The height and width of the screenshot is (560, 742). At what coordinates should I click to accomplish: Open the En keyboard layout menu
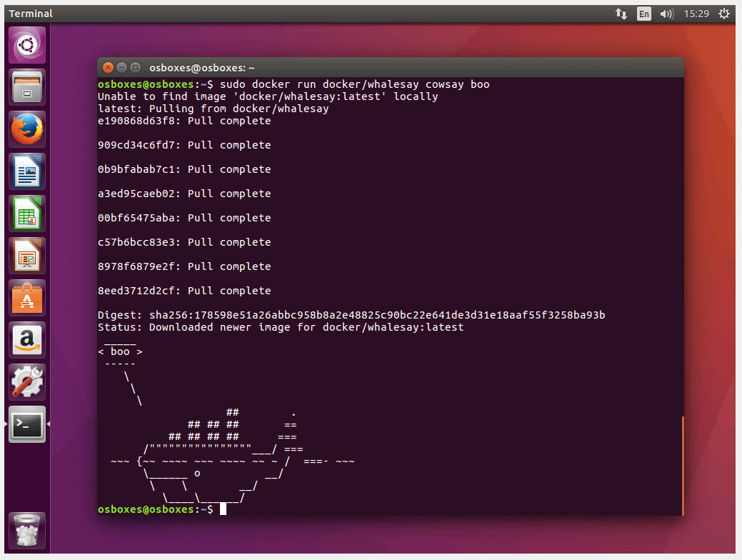click(x=644, y=14)
